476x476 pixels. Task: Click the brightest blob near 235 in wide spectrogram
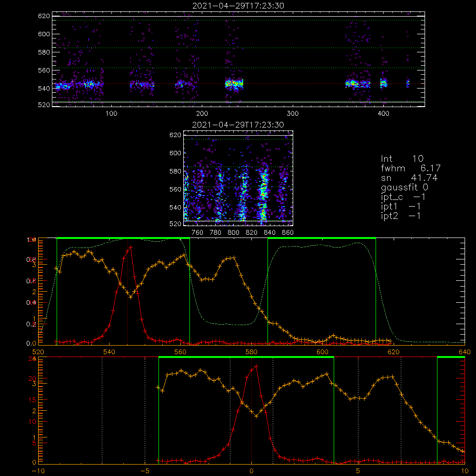pyautogui.click(x=234, y=83)
